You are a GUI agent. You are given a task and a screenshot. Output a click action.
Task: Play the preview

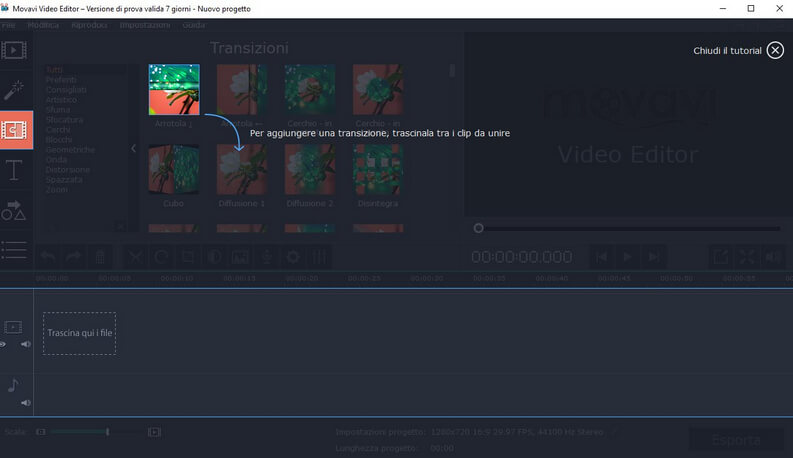point(627,257)
